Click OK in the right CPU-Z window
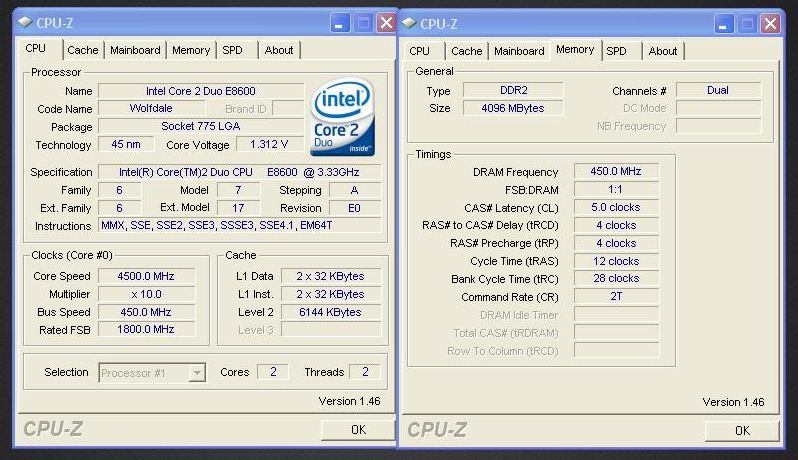The width and height of the screenshot is (798, 460). [743, 431]
